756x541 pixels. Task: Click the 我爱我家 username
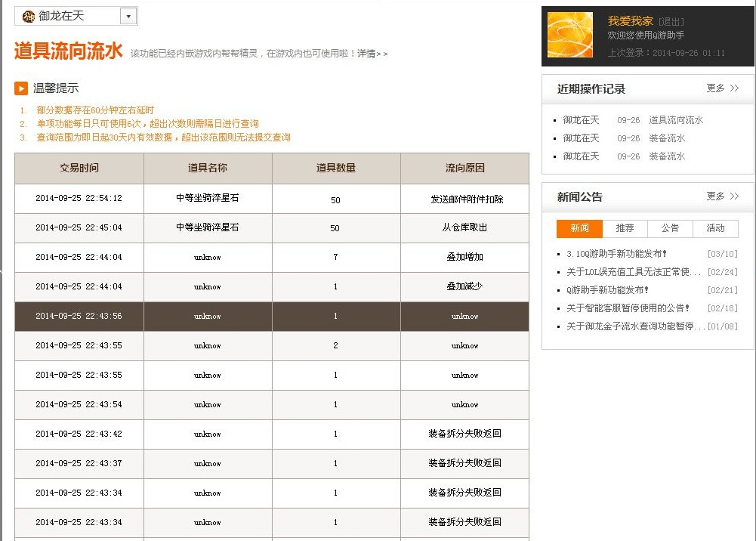coord(630,21)
